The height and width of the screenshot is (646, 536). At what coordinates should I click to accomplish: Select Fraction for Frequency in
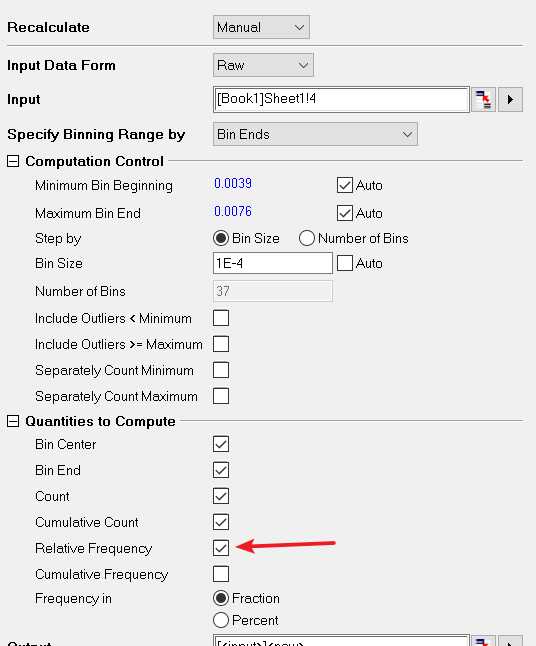(221, 598)
